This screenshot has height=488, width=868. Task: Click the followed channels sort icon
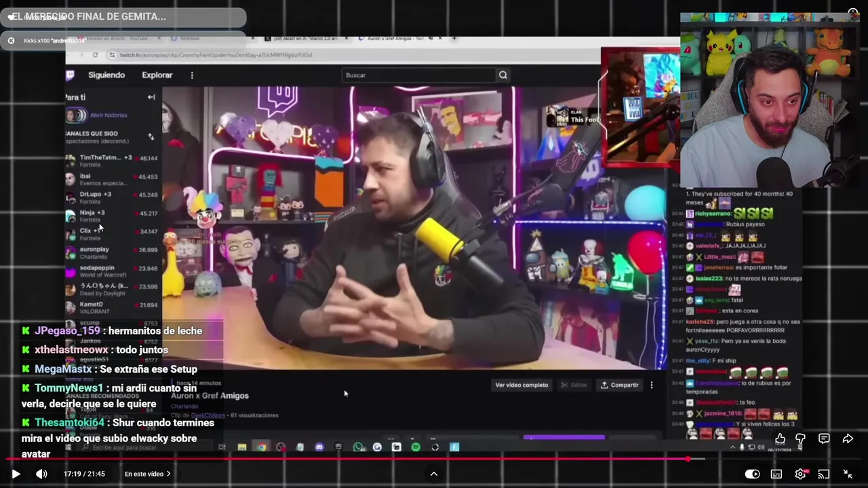tap(151, 137)
